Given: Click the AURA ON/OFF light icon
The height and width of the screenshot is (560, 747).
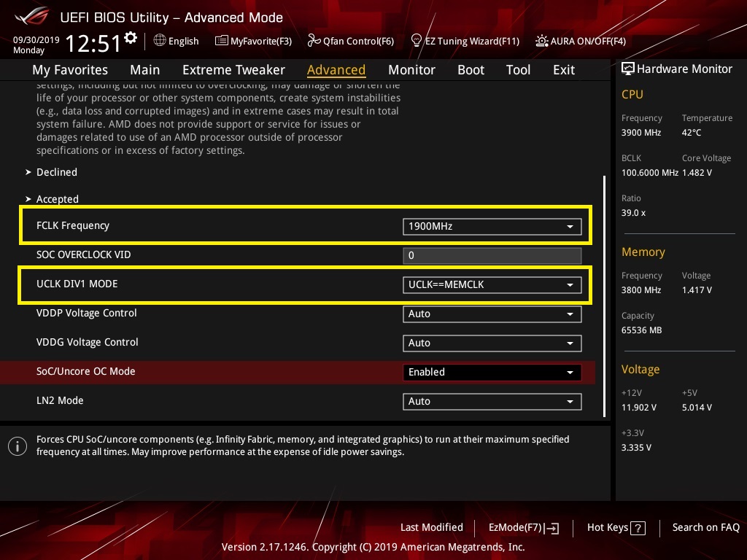Looking at the screenshot, I should 542,41.
